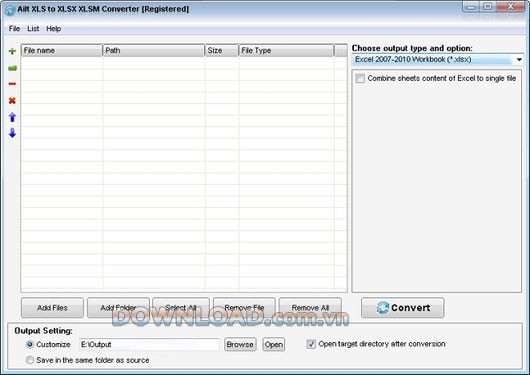Open the File menu
The width and height of the screenshot is (530, 375).
point(14,29)
